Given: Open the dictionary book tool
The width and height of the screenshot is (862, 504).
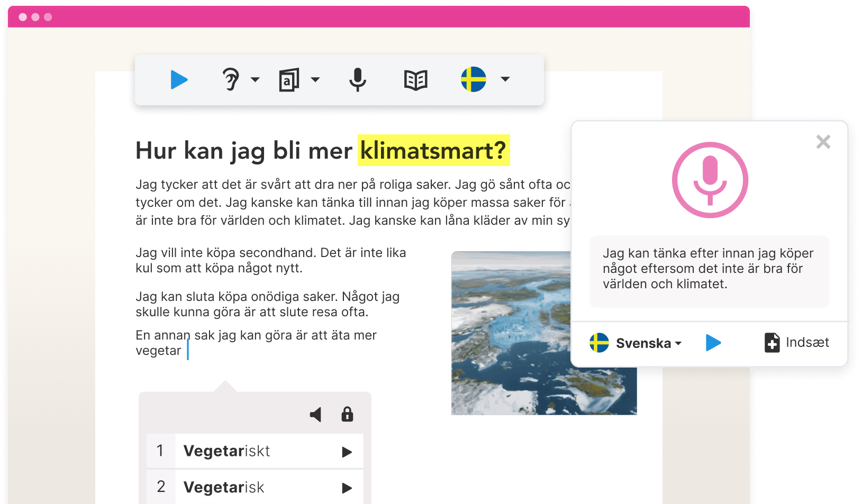Looking at the screenshot, I should pos(416,80).
